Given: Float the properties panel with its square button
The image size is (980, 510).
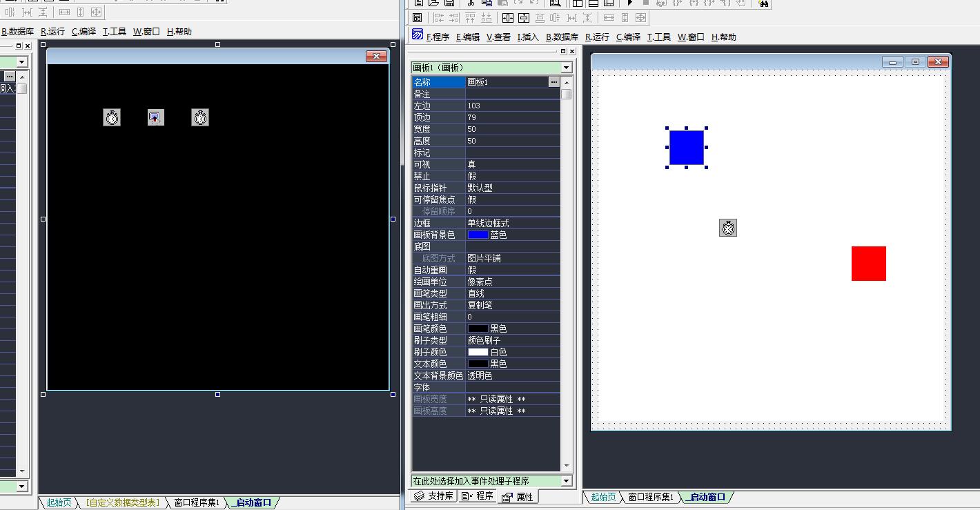Looking at the screenshot, I should click(563, 52).
